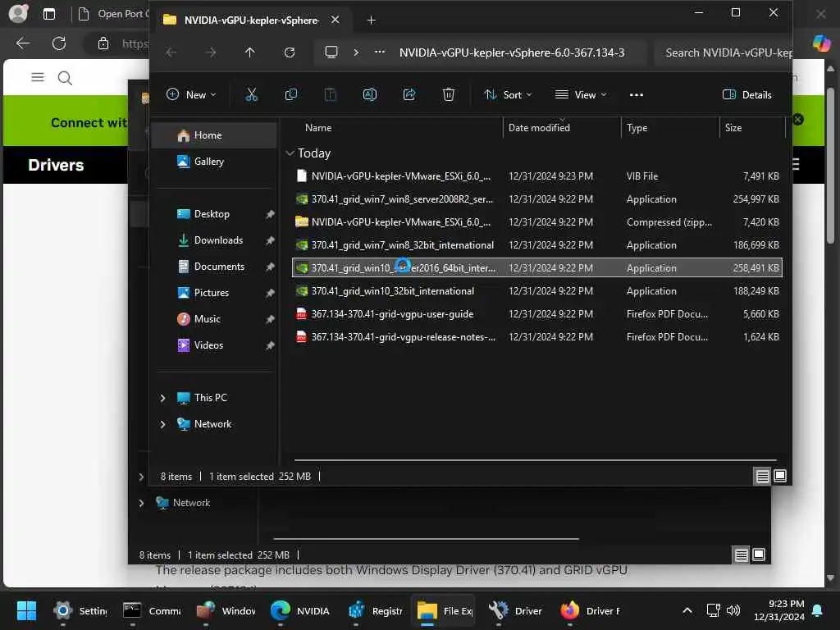840x630 pixels.
Task: Click the Cut scissors icon in toolbar
Action: pos(251,95)
